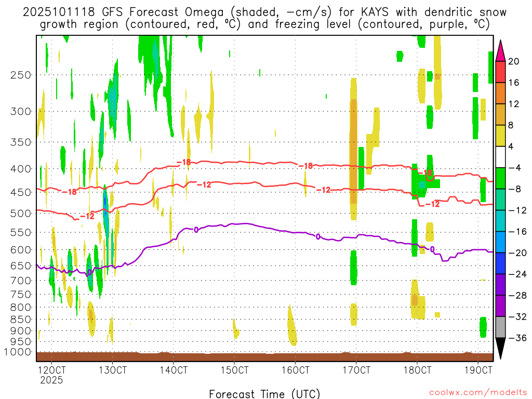The image size is (532, 399).
Task: Click the 950 pressure level label
Action: click(x=21, y=342)
